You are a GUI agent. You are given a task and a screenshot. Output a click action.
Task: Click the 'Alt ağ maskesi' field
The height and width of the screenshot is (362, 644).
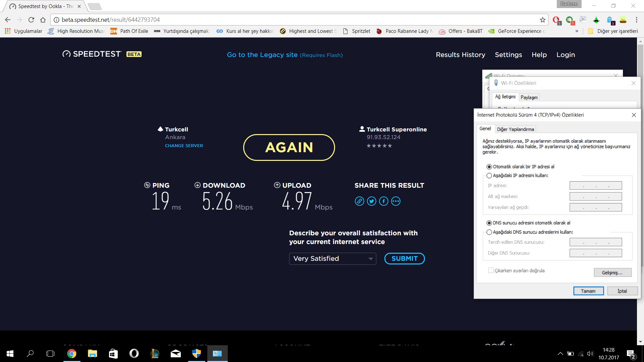(596, 196)
